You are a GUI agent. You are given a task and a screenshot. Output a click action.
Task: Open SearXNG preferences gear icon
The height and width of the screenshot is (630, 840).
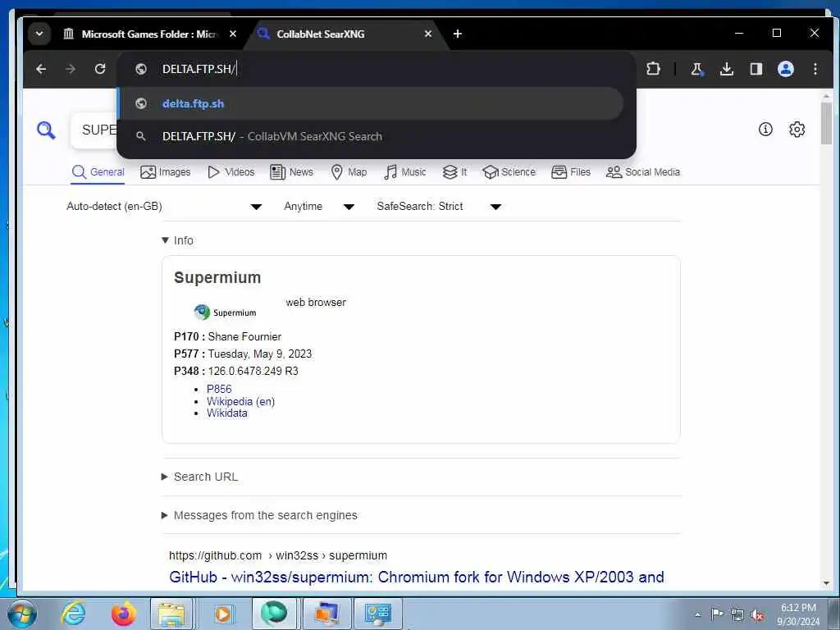(797, 129)
